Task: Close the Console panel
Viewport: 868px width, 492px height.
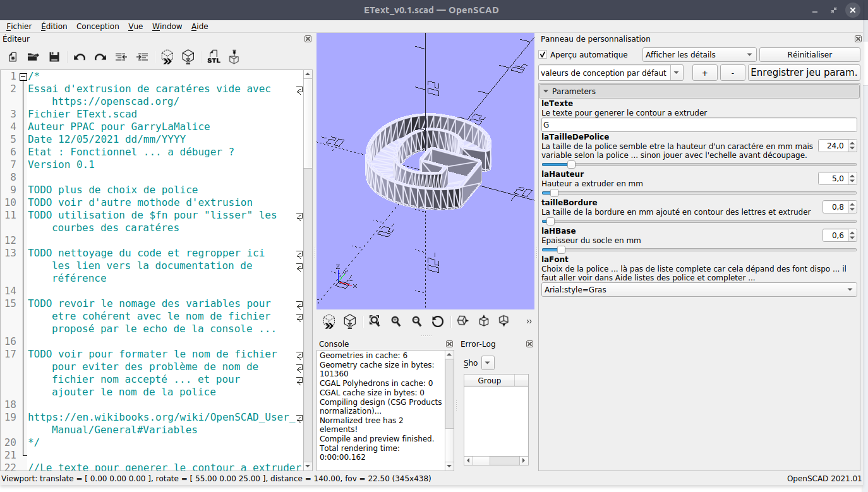Action: pyautogui.click(x=449, y=344)
